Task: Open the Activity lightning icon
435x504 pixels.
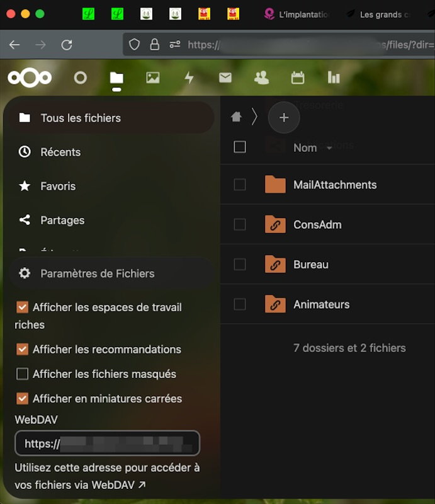Action: tap(189, 77)
